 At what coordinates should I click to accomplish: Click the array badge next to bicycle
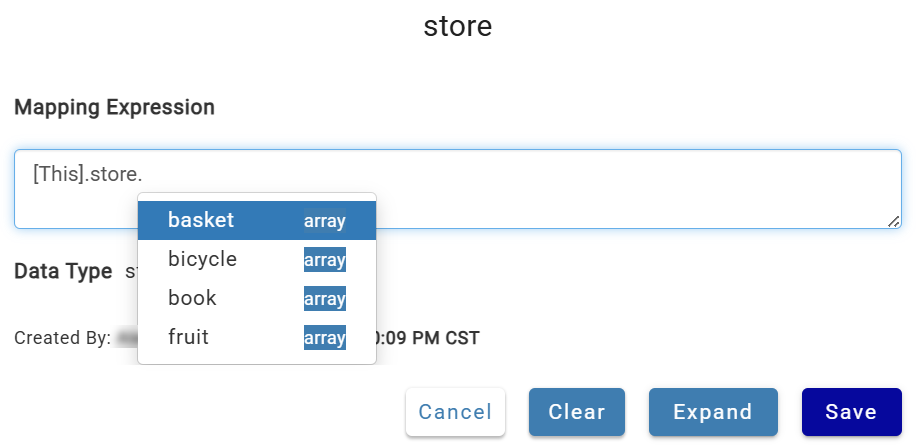[x=325, y=259]
